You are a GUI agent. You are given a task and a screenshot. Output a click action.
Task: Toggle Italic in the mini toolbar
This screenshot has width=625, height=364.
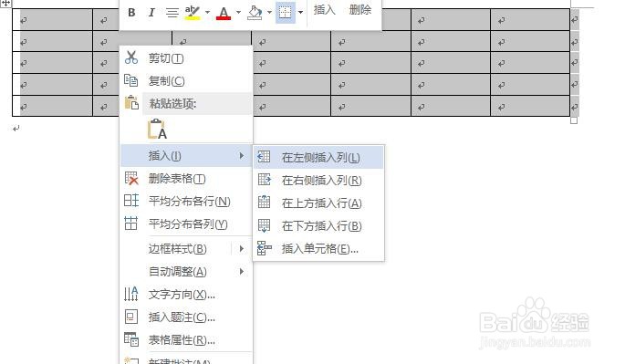pyautogui.click(x=151, y=13)
